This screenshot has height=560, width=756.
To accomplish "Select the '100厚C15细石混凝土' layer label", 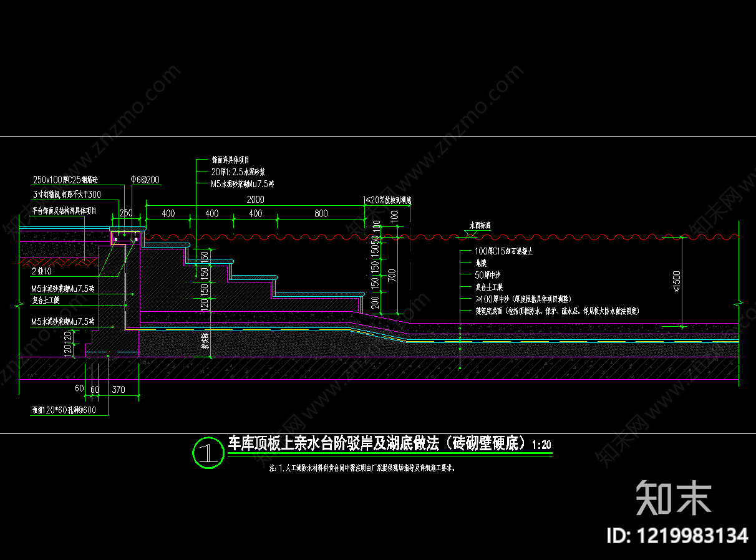I will [x=504, y=251].
